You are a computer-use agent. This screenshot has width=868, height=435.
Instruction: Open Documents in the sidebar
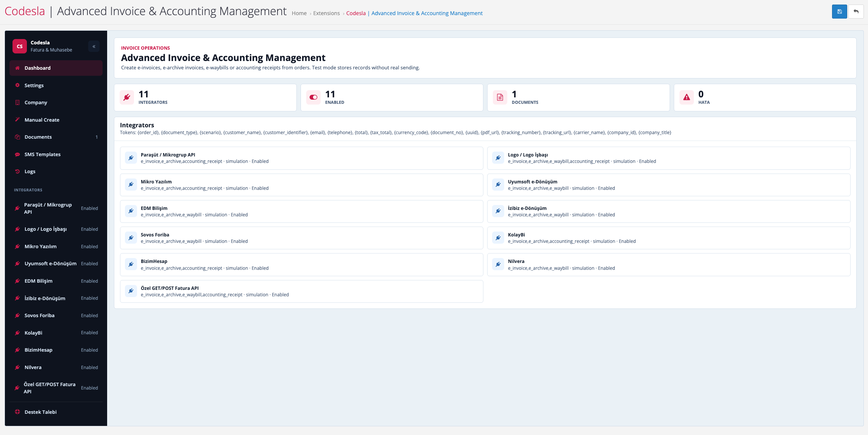pyautogui.click(x=56, y=137)
